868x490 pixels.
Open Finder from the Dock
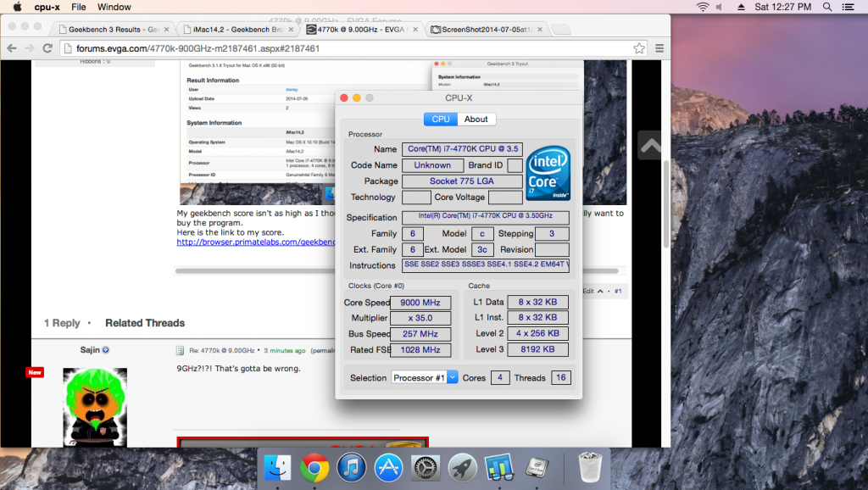click(x=277, y=469)
